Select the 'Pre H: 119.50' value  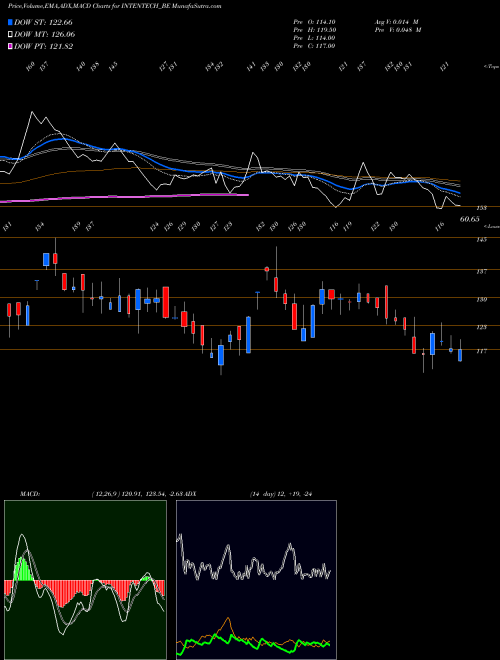314,30
